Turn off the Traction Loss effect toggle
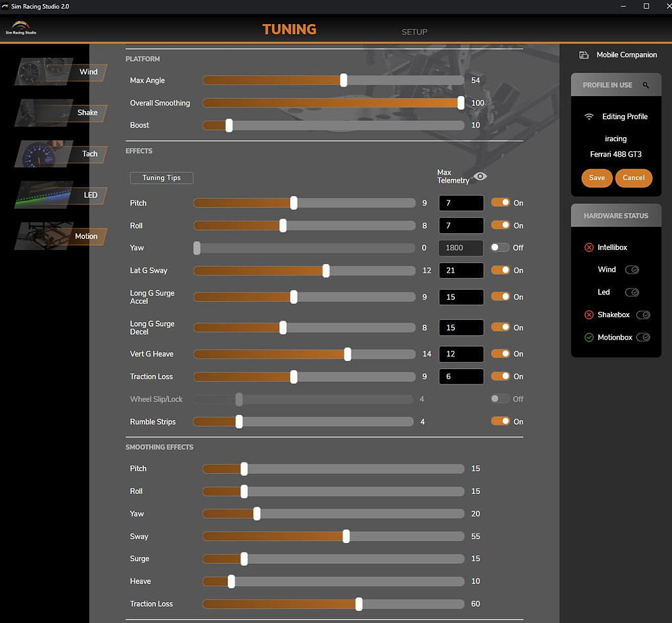 click(x=500, y=376)
